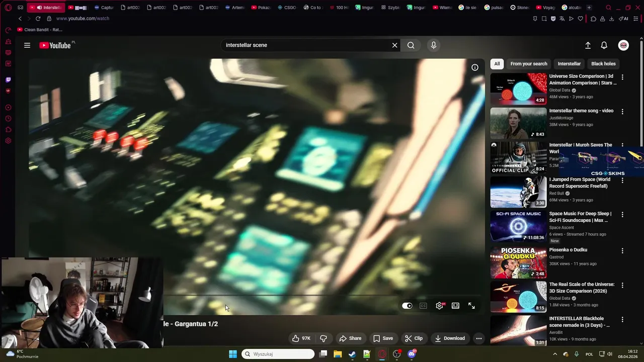Open the AI button in browser toolbar

coord(623,19)
